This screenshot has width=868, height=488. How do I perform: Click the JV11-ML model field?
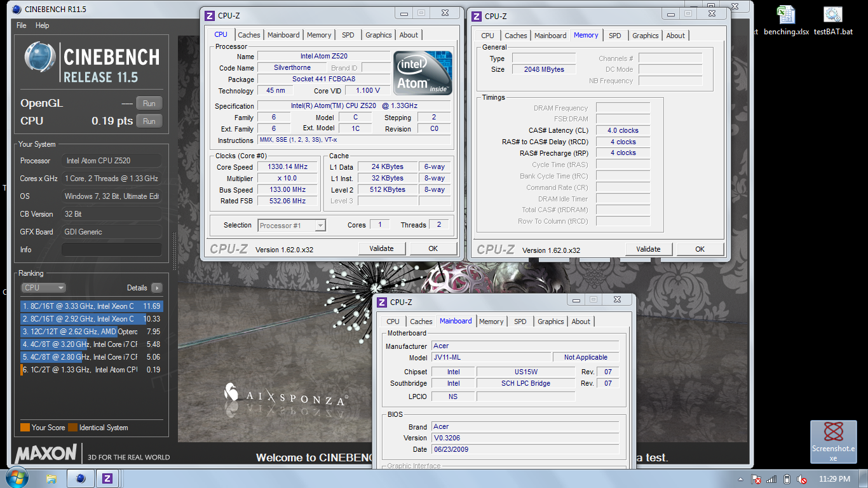[x=491, y=358]
